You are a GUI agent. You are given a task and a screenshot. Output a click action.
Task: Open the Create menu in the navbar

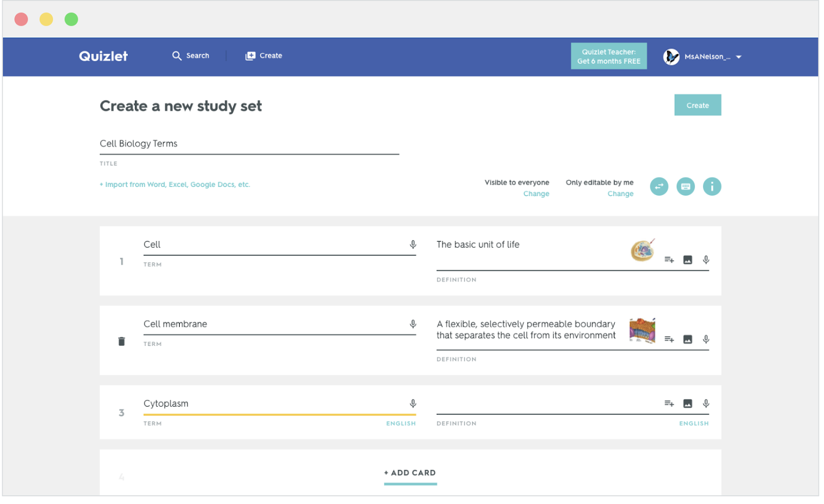263,56
